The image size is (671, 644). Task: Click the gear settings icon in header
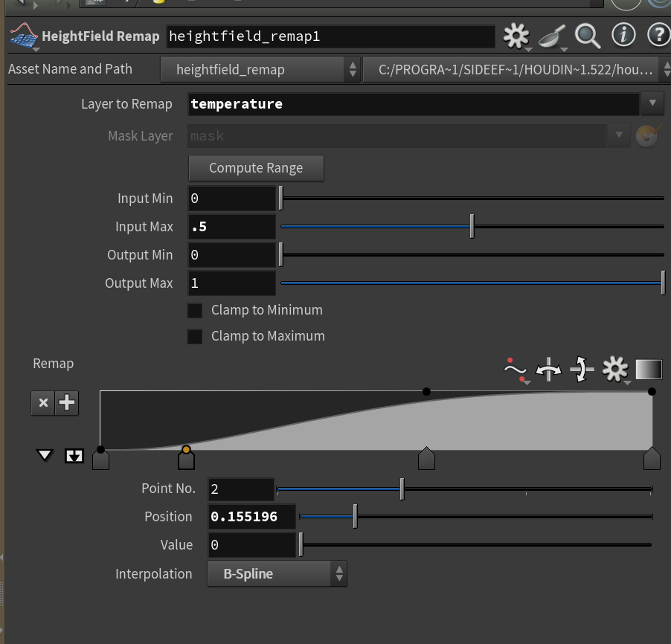click(515, 36)
